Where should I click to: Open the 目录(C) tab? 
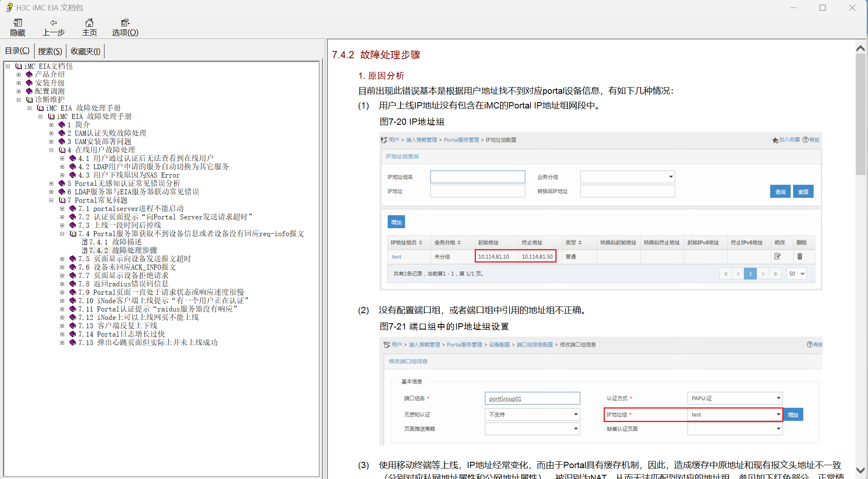(x=17, y=51)
